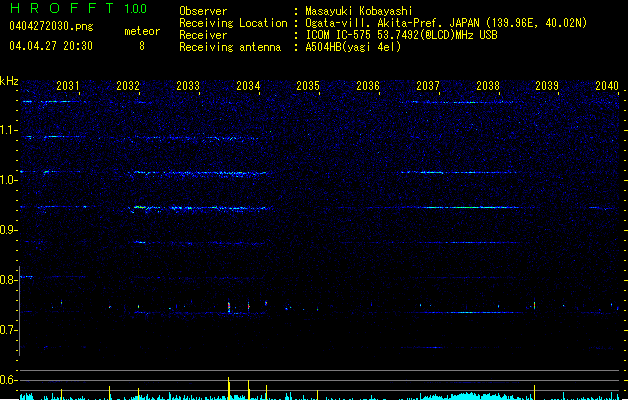Viewport: 629px width, 400px height.
Task: Click the 0.8 kHz axis label
Action: (x=9, y=280)
